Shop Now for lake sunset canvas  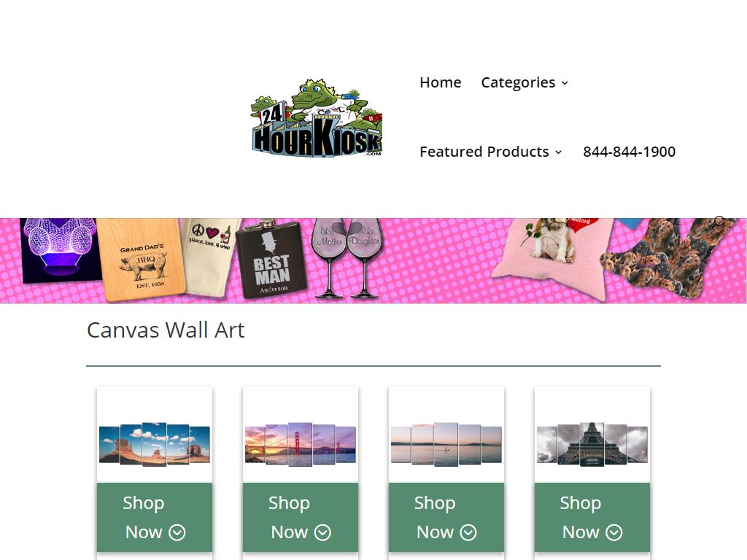point(446,517)
